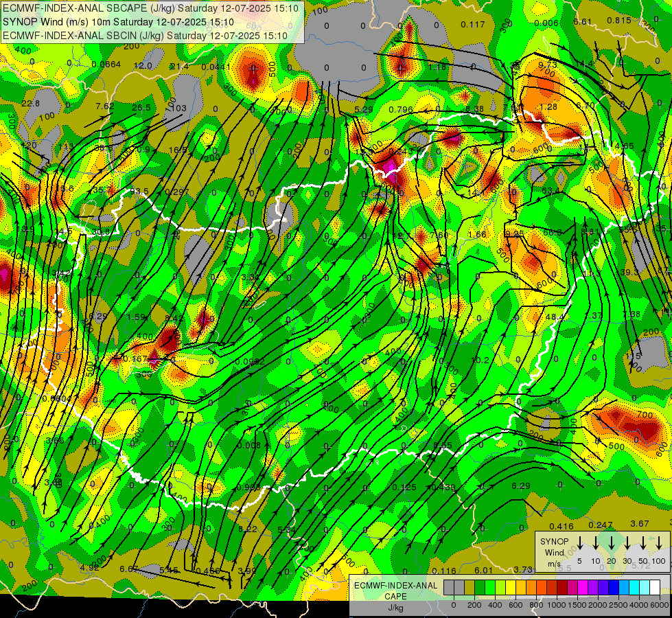
Task: Select the bright magenta CAPE legend swatch
Action: point(583,587)
